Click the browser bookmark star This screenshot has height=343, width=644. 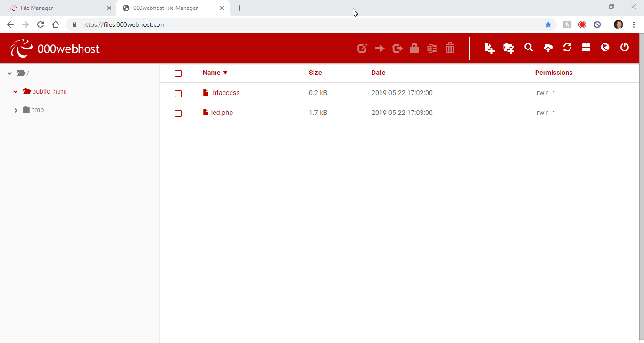(x=548, y=24)
